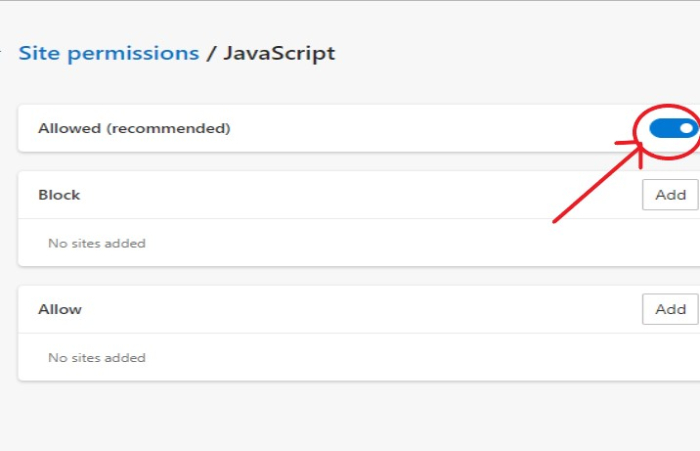Go back to Site permissions
The width and height of the screenshot is (700, 451).
[108, 53]
